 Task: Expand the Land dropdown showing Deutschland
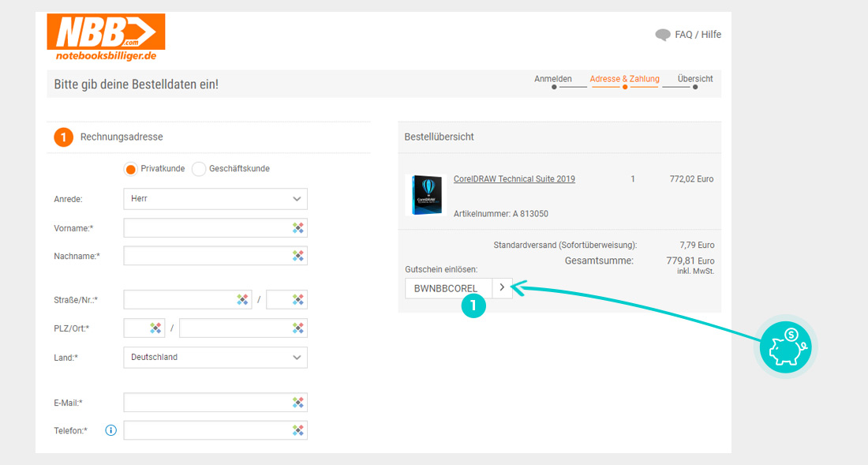click(x=215, y=357)
